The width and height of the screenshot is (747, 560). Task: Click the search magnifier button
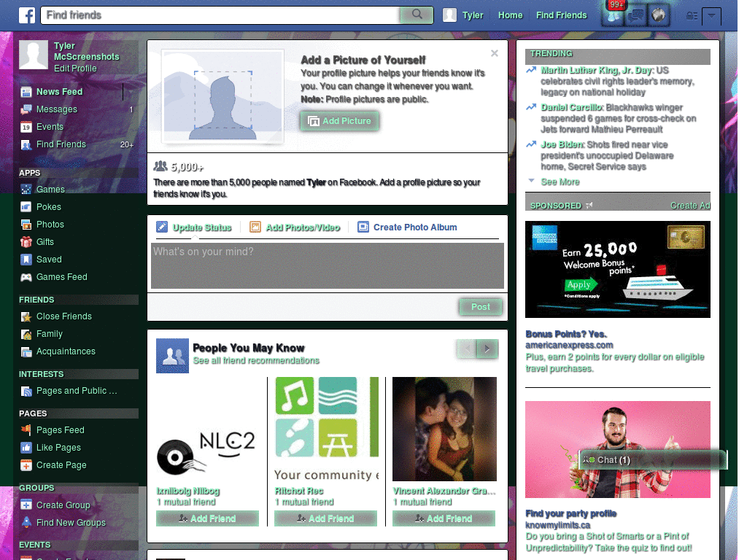(x=417, y=15)
